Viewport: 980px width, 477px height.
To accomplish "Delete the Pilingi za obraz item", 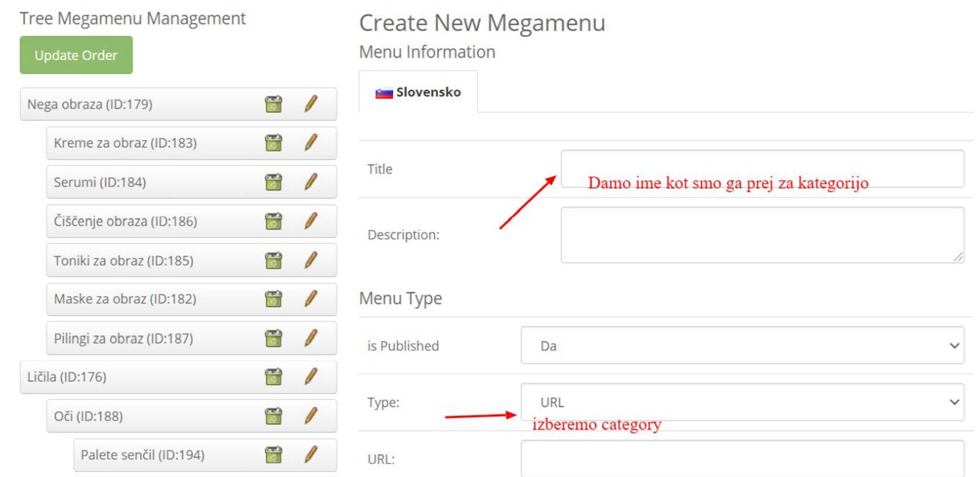I will point(273,338).
